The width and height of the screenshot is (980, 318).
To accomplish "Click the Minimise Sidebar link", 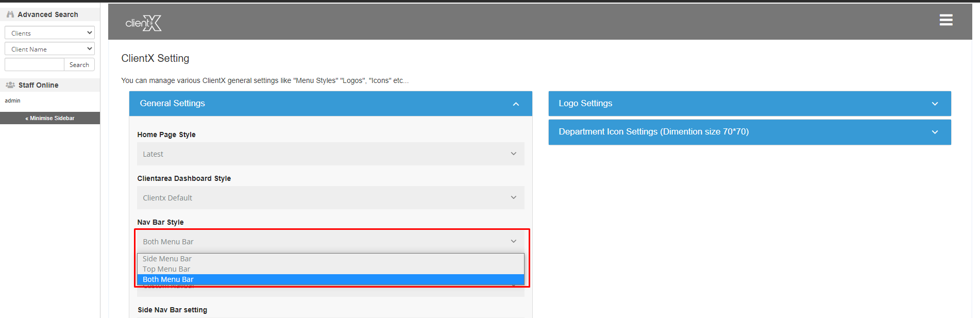I will click(50, 119).
